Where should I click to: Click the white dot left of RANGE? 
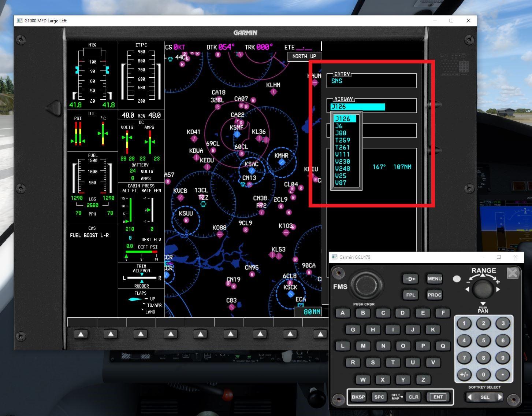[x=457, y=279]
